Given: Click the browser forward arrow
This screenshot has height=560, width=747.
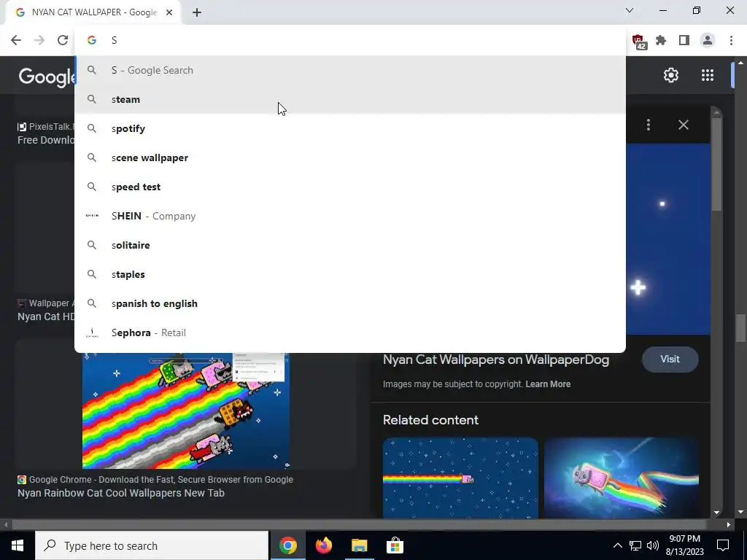Looking at the screenshot, I should 39,40.
